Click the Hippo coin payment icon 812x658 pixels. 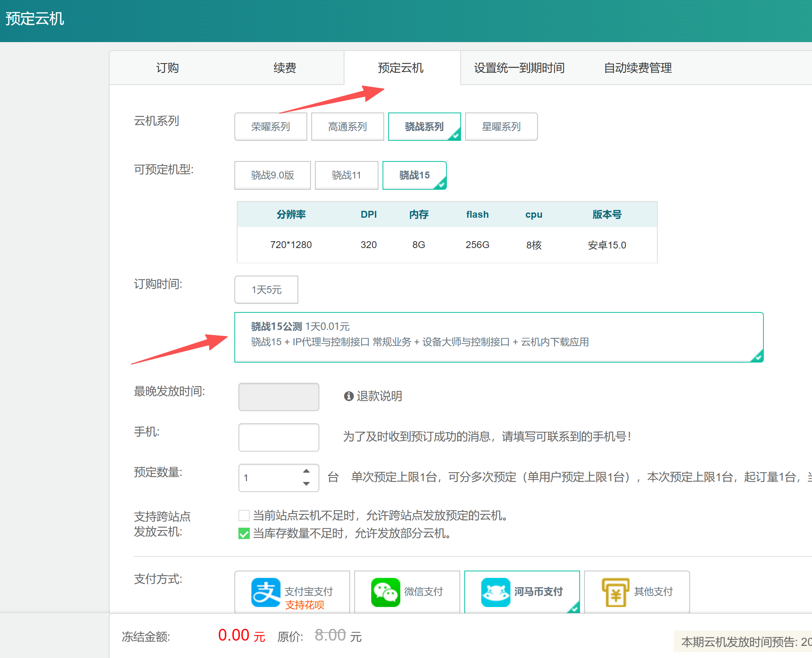[495, 592]
